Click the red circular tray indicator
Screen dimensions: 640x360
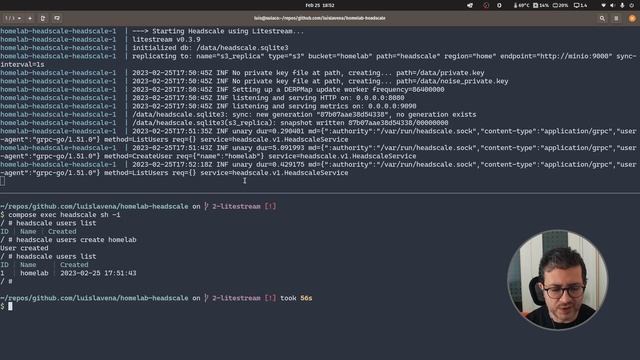486,5
